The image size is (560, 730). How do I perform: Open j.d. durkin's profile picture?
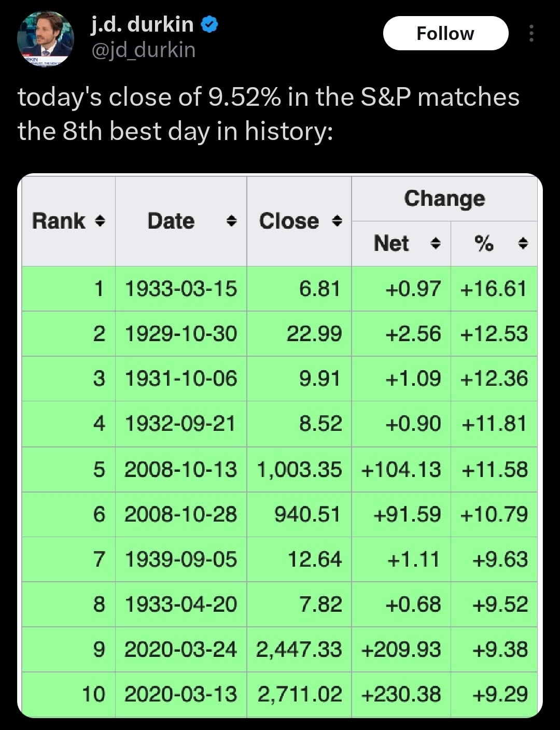pos(46,38)
